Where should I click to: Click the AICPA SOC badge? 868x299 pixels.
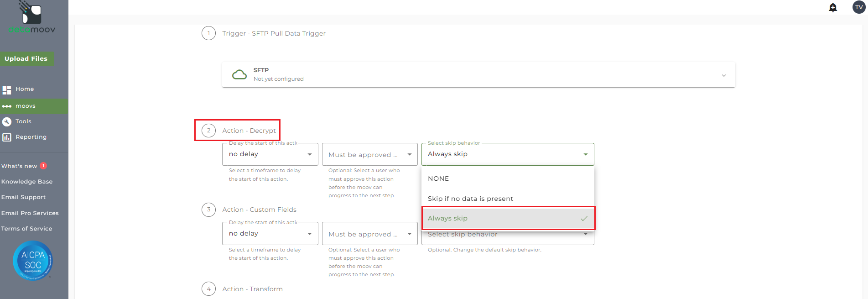click(x=33, y=260)
